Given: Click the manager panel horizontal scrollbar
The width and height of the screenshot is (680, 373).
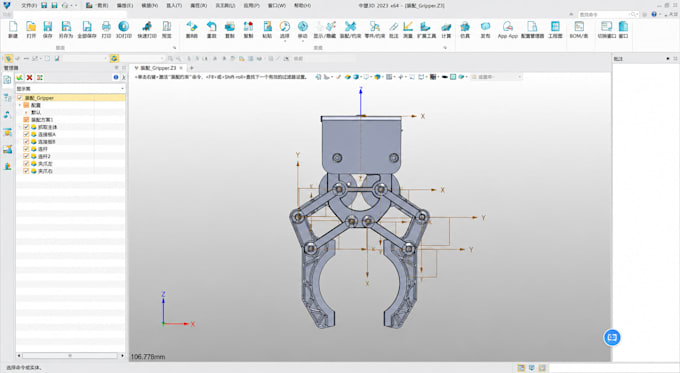Looking at the screenshot, I should [x=70, y=356].
